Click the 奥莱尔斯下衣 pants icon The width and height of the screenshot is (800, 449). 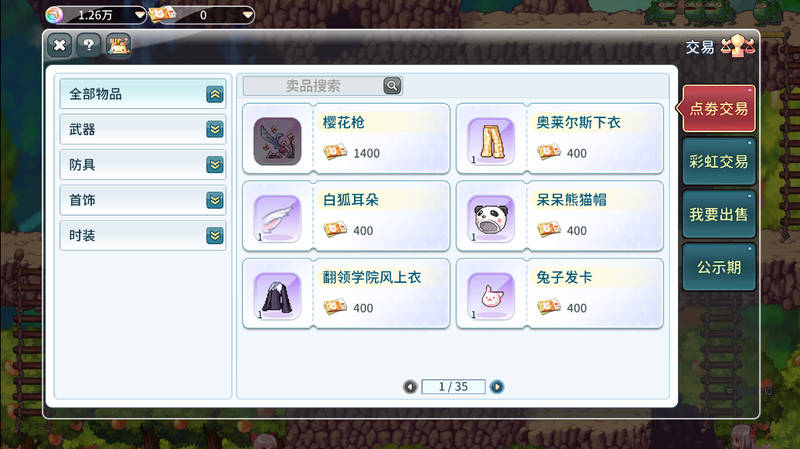tap(491, 141)
